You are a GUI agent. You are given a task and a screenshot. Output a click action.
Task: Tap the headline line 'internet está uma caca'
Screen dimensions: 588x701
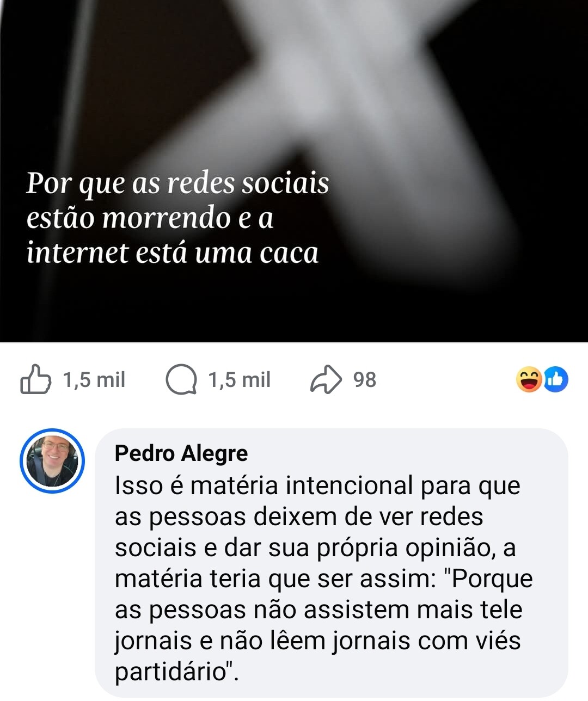pos(172,253)
